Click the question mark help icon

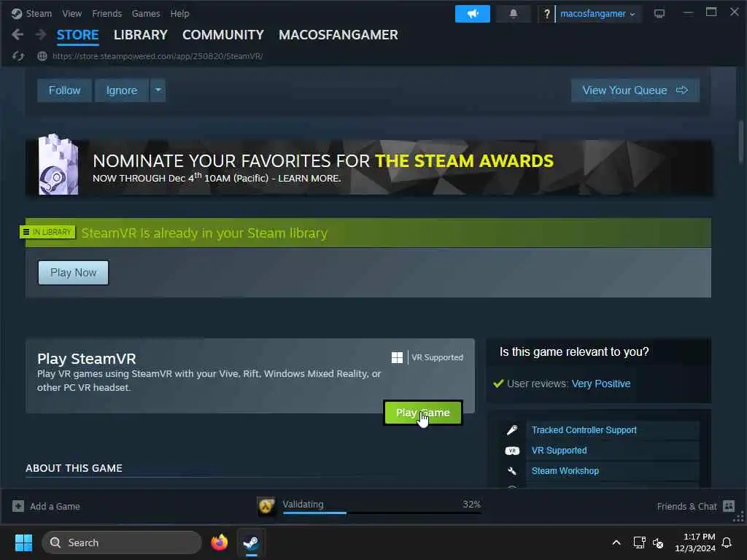546,14
